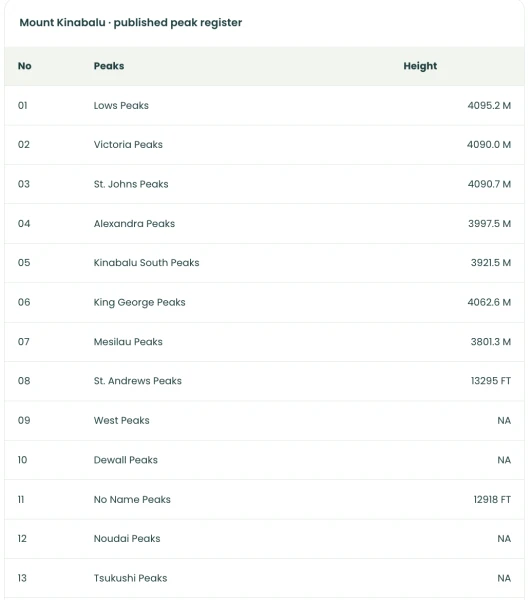Click Dewall Peaks in the list
This screenshot has width=532, height=600.
[126, 460]
